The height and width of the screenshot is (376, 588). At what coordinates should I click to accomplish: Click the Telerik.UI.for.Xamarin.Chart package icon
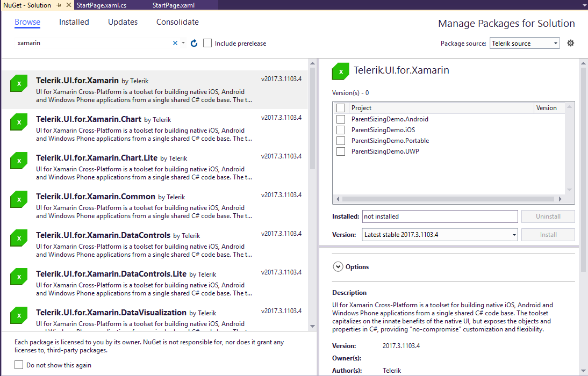pos(19,122)
